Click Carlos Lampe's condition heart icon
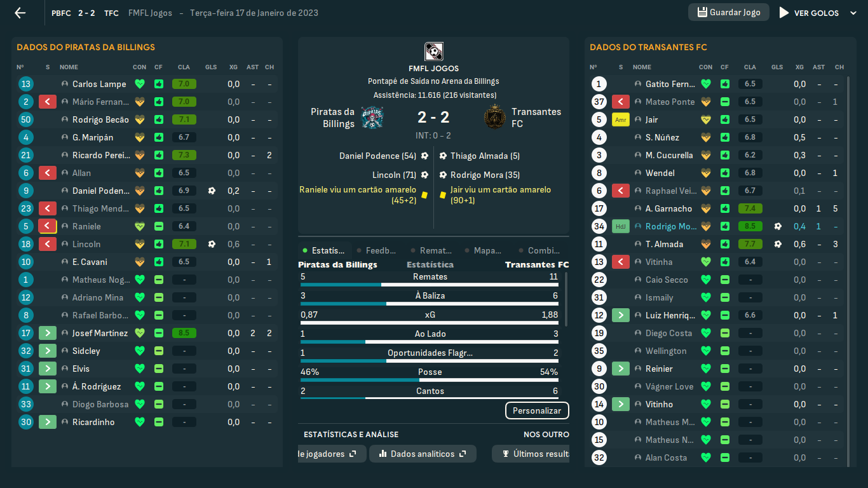The height and width of the screenshot is (488, 868). point(140,84)
